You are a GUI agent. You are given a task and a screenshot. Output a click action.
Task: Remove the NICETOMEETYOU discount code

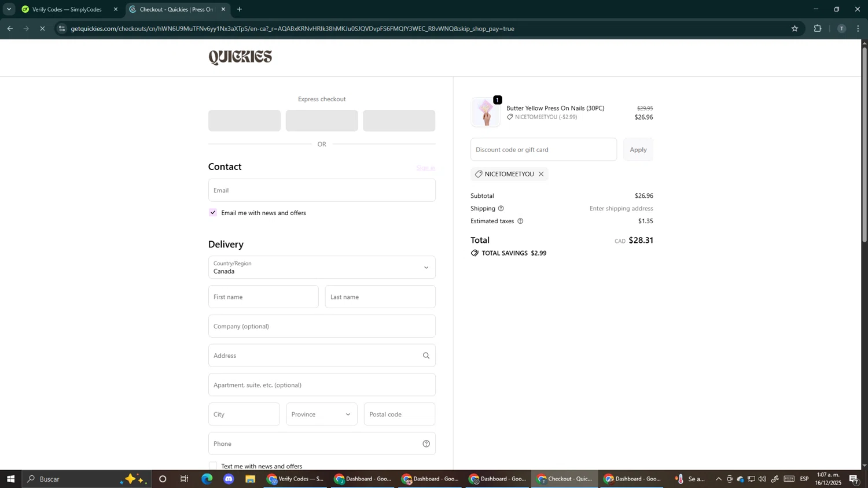tap(541, 174)
